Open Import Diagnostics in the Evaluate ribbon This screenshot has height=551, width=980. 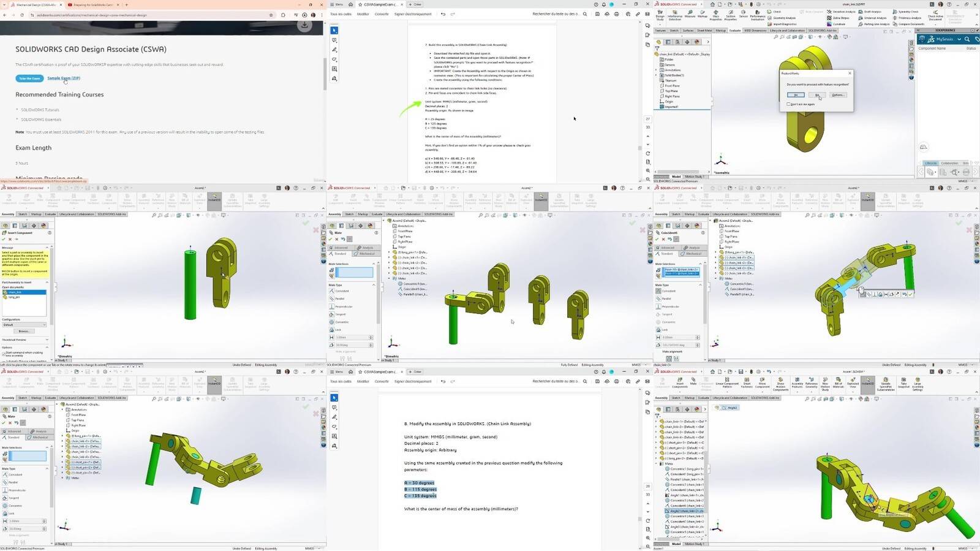(782, 24)
